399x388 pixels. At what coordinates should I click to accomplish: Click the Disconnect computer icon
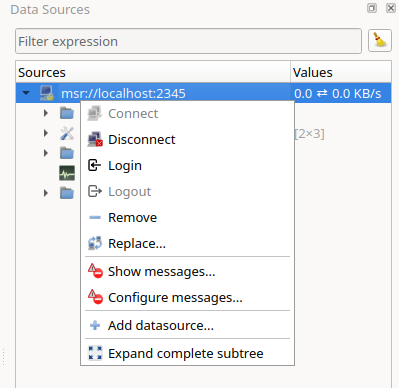coord(95,140)
